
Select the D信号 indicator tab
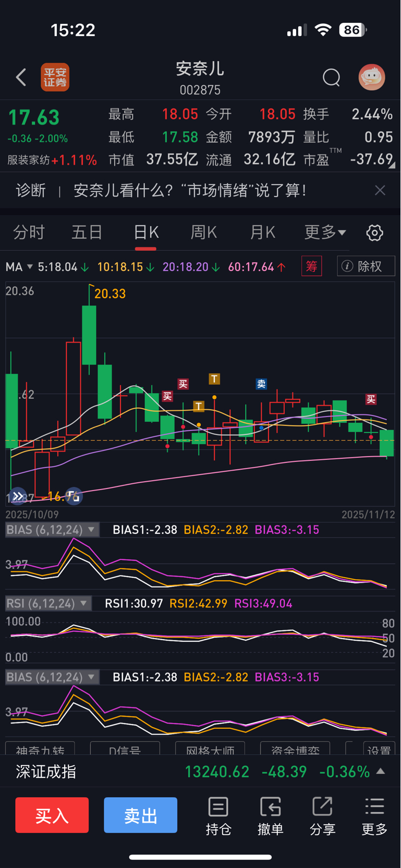tap(125, 749)
